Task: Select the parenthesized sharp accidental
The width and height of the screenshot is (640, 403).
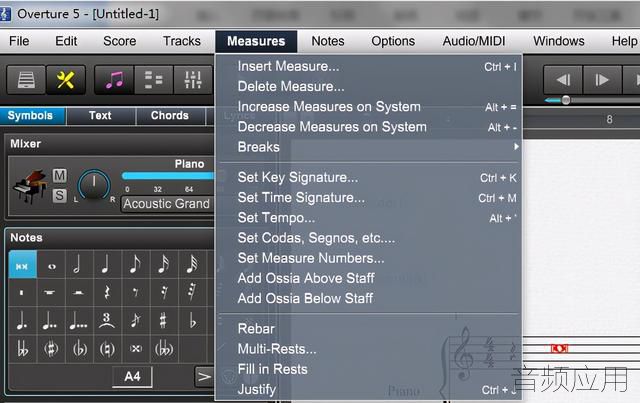Action: pos(51,349)
